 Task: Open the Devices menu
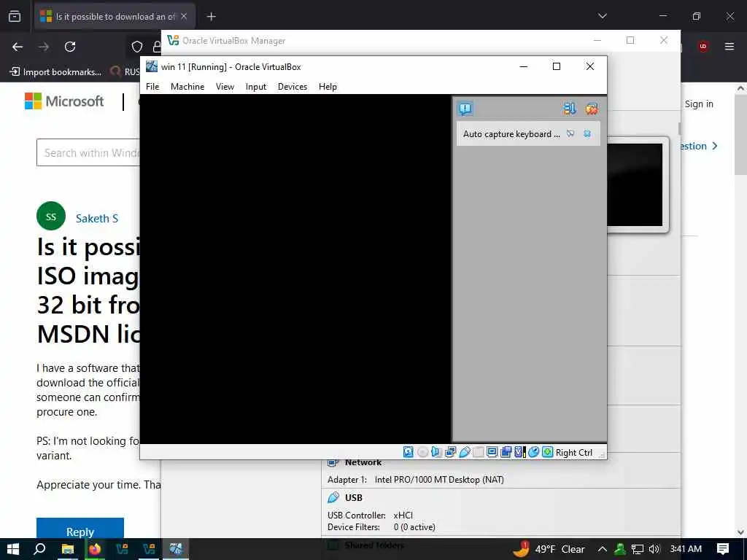pos(293,87)
